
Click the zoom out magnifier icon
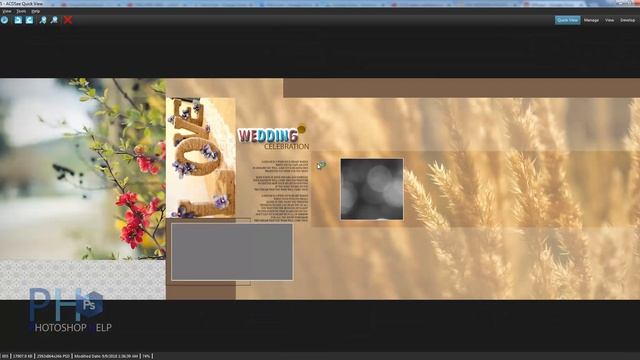click(x=54, y=20)
